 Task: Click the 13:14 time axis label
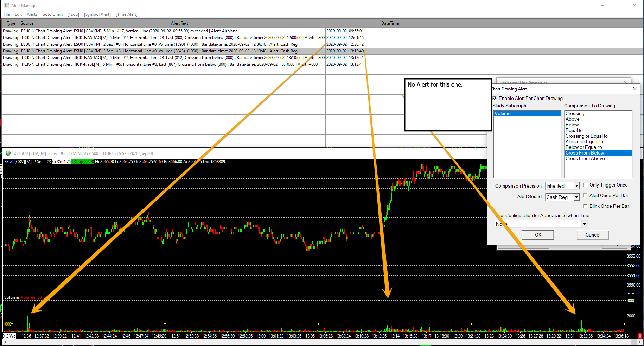coord(395,336)
